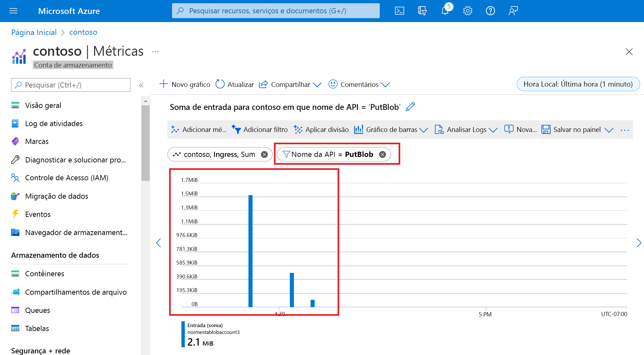Collapse the left navigation menu
Image resolution: width=644 pixels, height=355 pixels.
point(141,85)
